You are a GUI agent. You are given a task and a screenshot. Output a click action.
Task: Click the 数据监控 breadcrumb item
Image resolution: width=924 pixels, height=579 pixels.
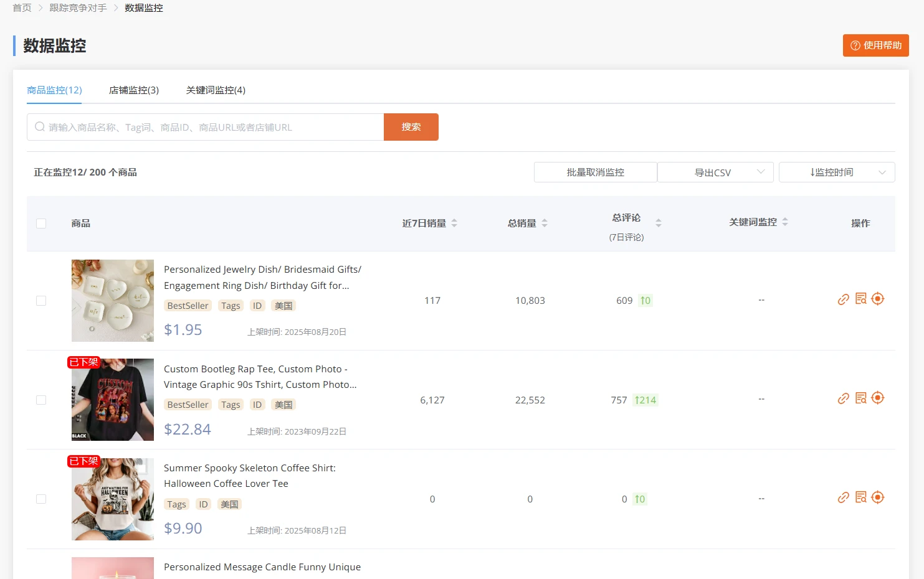click(x=144, y=8)
